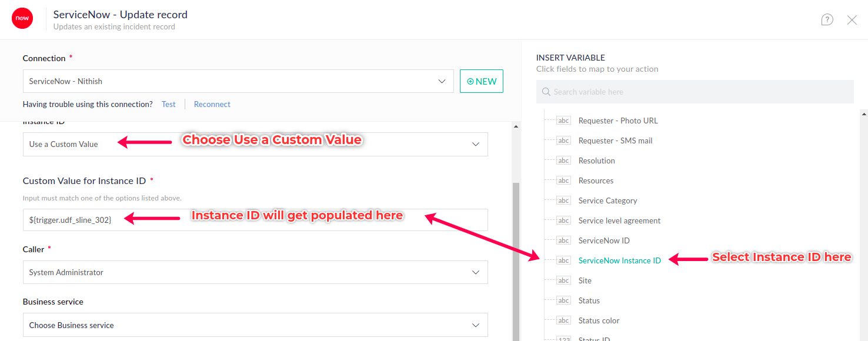Open the Instance ID dropdown
This screenshot has width=868, height=341.
(475, 144)
